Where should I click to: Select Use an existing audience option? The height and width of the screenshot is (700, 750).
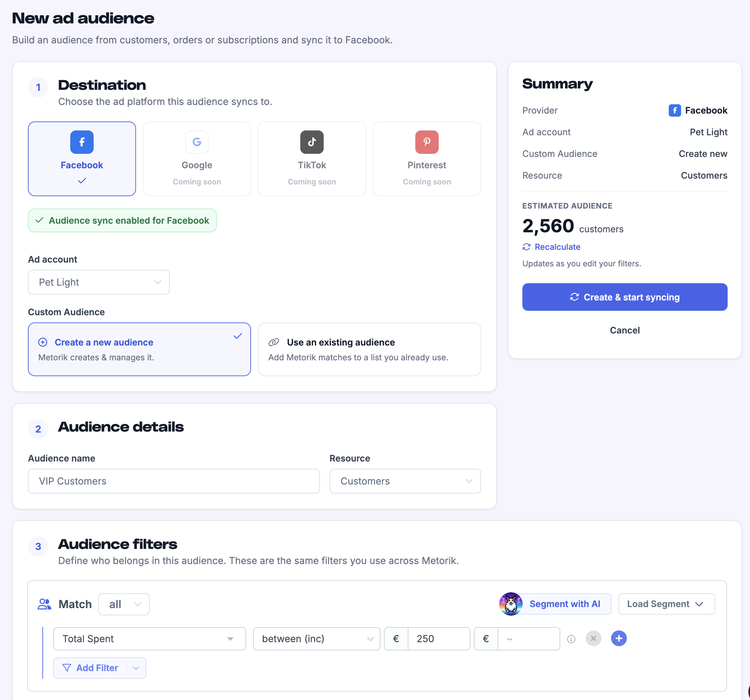pyautogui.click(x=370, y=349)
